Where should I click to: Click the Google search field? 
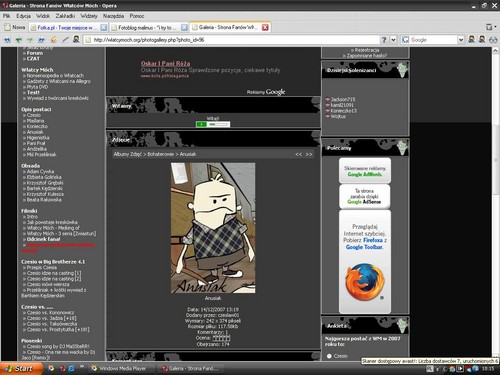click(x=433, y=40)
